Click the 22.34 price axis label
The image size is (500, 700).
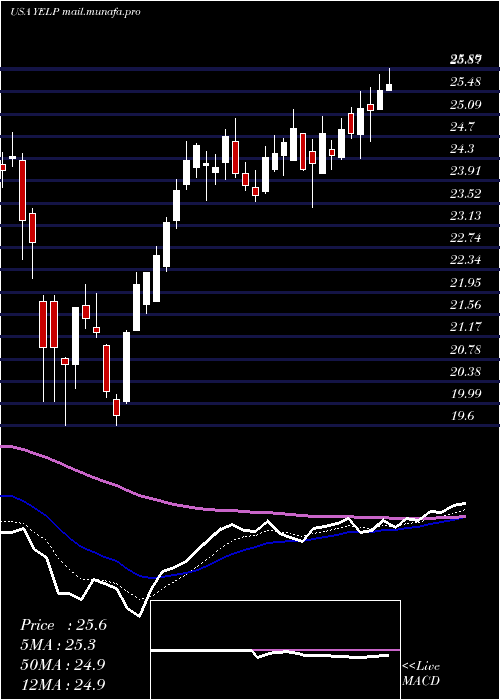click(x=466, y=260)
